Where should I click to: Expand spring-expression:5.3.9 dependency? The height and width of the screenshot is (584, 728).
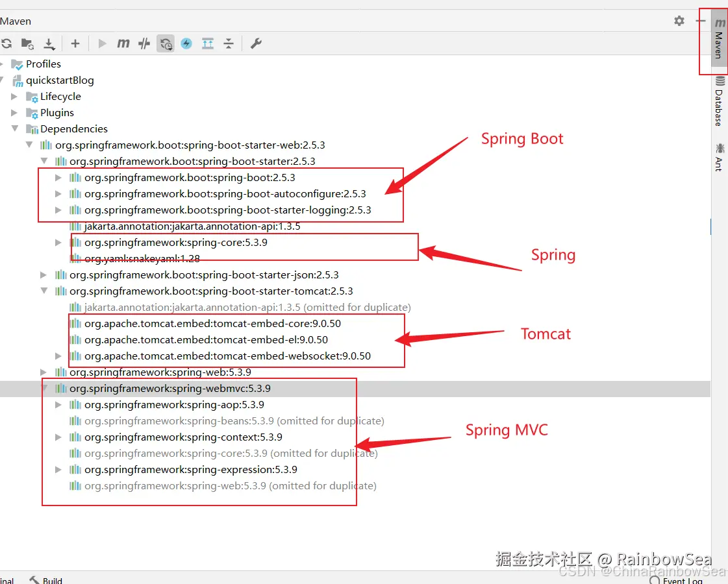pos(58,470)
